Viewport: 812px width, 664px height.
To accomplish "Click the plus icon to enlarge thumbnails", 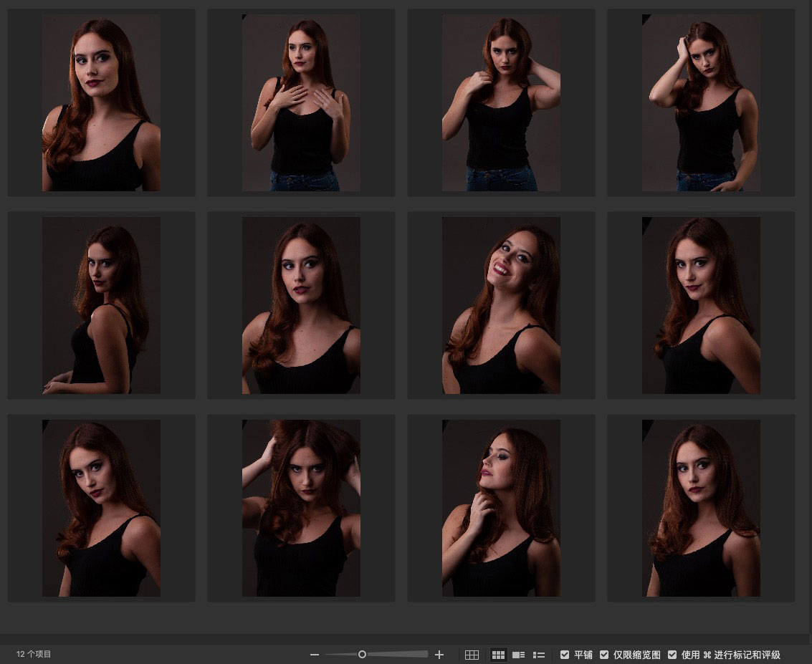I will coord(439,655).
